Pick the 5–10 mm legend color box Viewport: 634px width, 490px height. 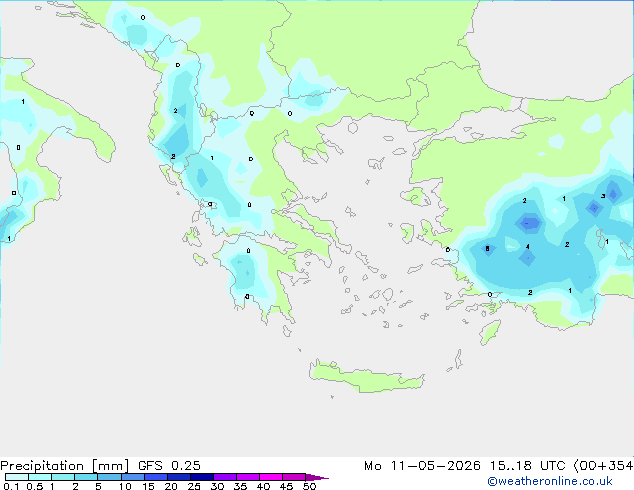click(x=109, y=477)
